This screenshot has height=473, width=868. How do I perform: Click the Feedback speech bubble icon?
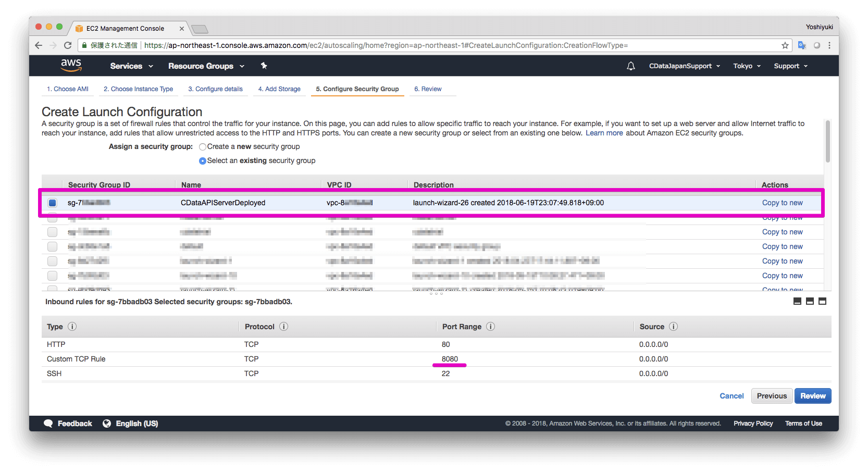(48, 424)
